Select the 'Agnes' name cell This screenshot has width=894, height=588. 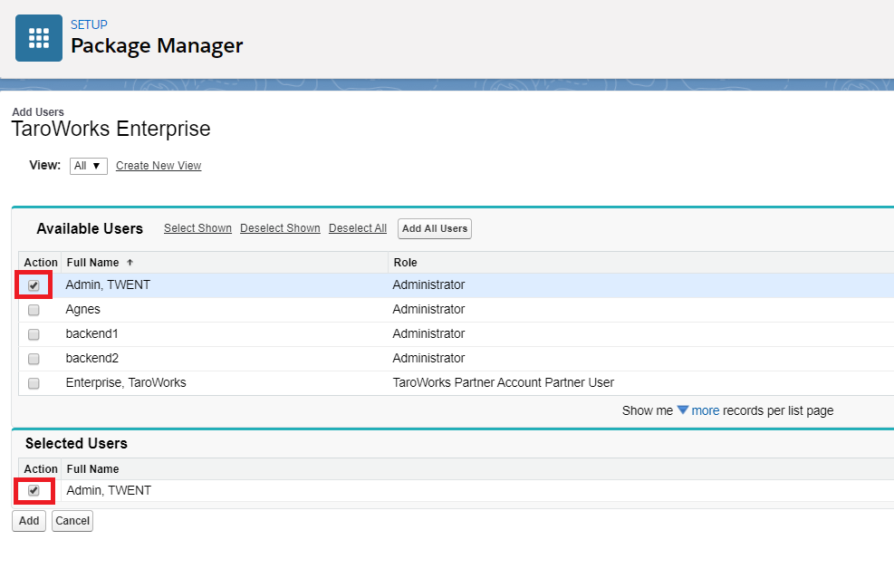pyautogui.click(x=82, y=309)
